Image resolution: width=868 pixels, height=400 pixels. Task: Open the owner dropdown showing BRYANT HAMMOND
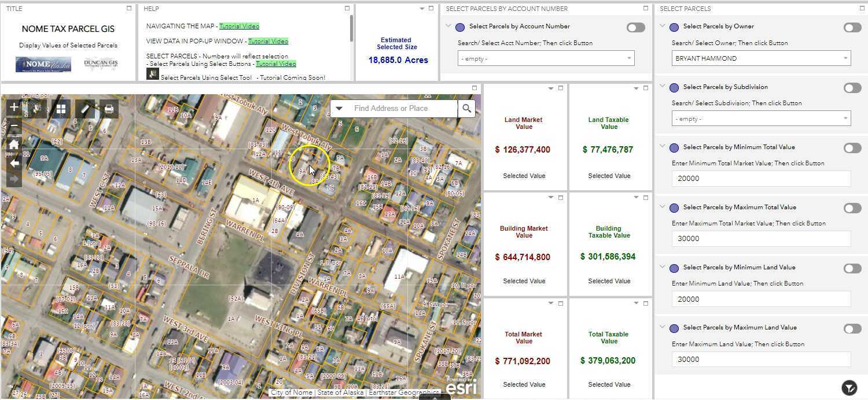[x=760, y=58]
